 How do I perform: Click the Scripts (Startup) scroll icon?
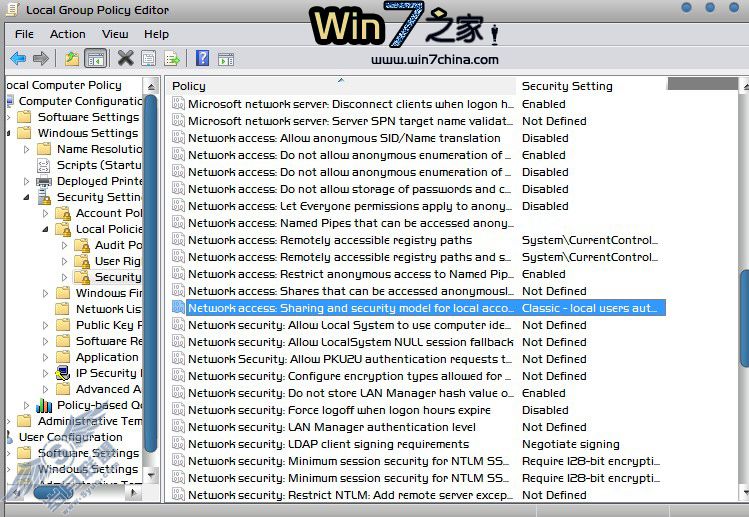(43, 165)
